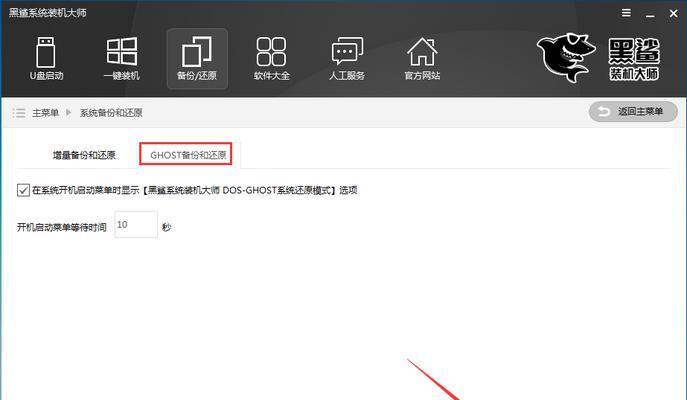687x400 pixels.
Task: Open the 软件大全 software catalog
Action: (272, 59)
